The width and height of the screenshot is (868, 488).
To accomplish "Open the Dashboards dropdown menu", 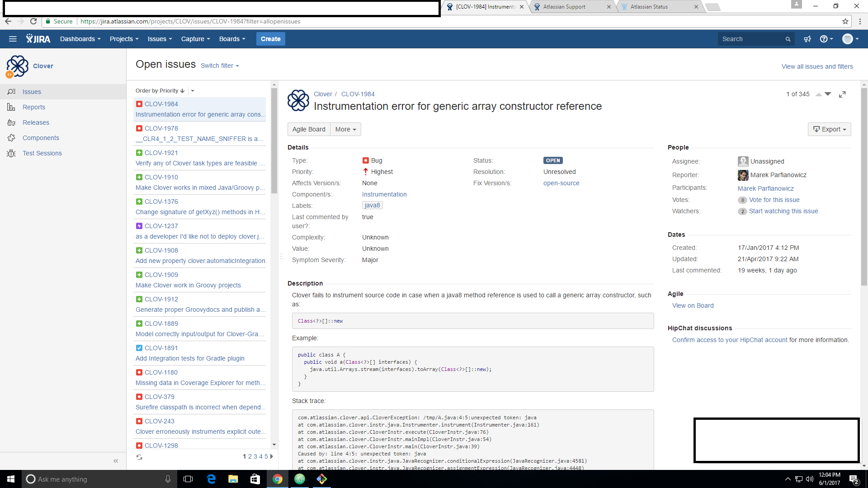I will click(80, 39).
